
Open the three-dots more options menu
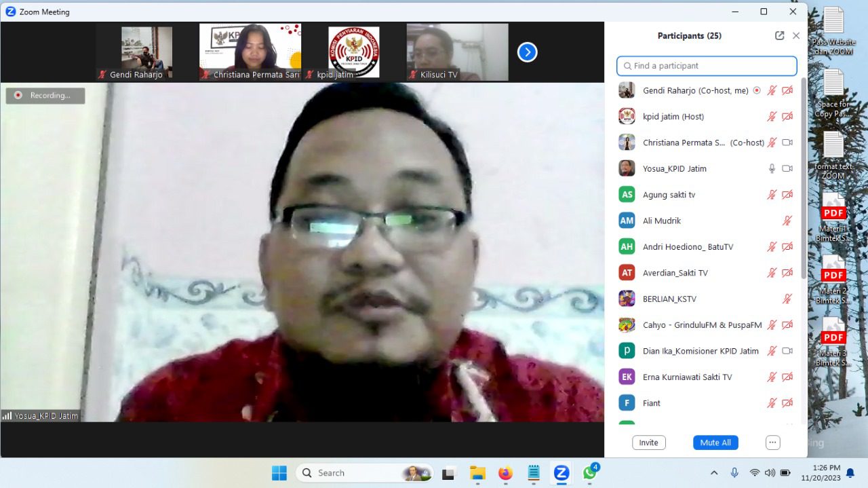tap(772, 443)
